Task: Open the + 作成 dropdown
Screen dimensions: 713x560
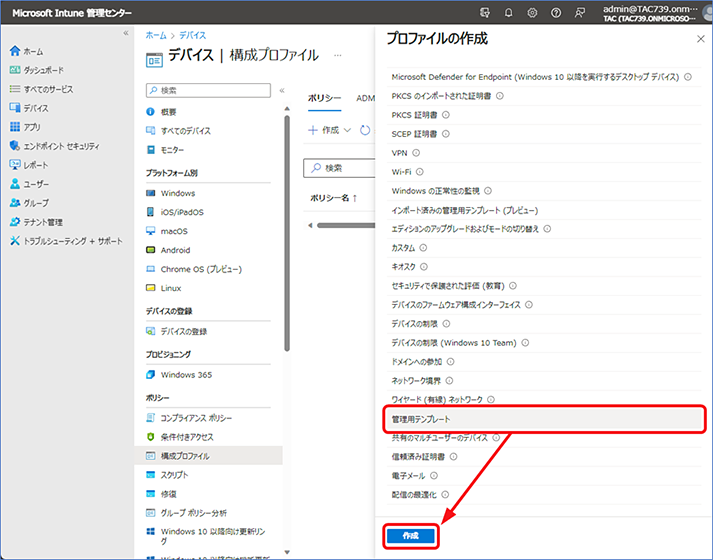Action: [330, 130]
